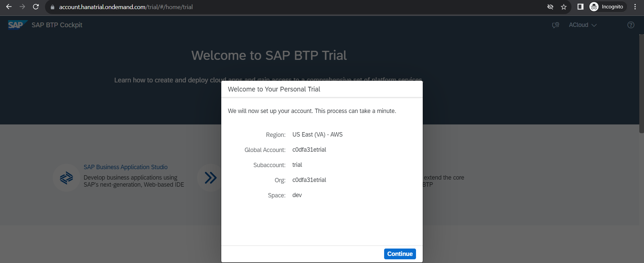Open the help question mark icon
This screenshot has height=263, width=644.
tap(631, 25)
